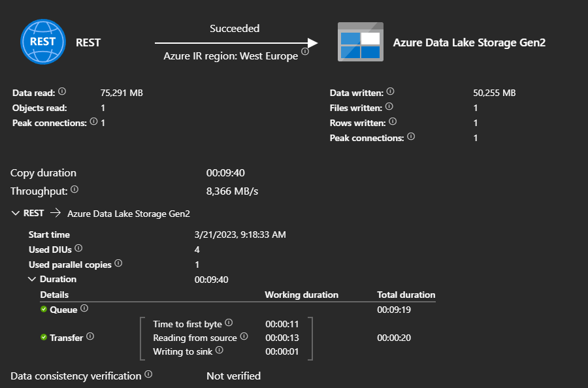The height and width of the screenshot is (388, 588).
Task: Click the Details column header
Action: point(54,295)
